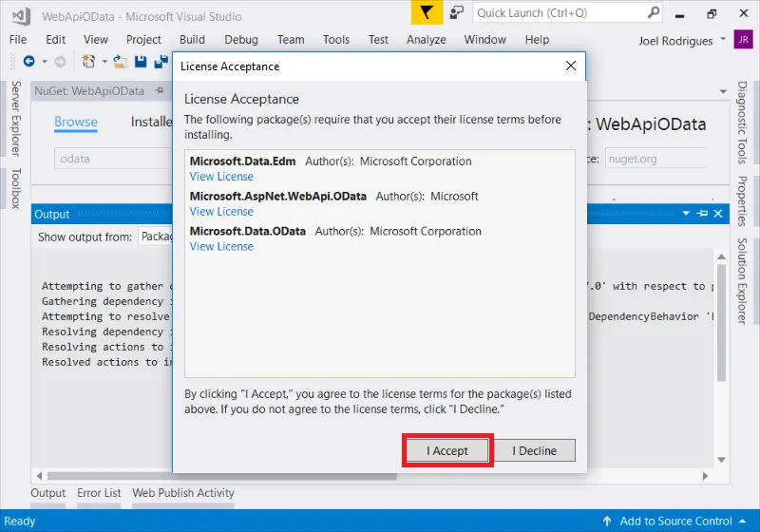Close the License Acceptance dialog

tap(570, 66)
